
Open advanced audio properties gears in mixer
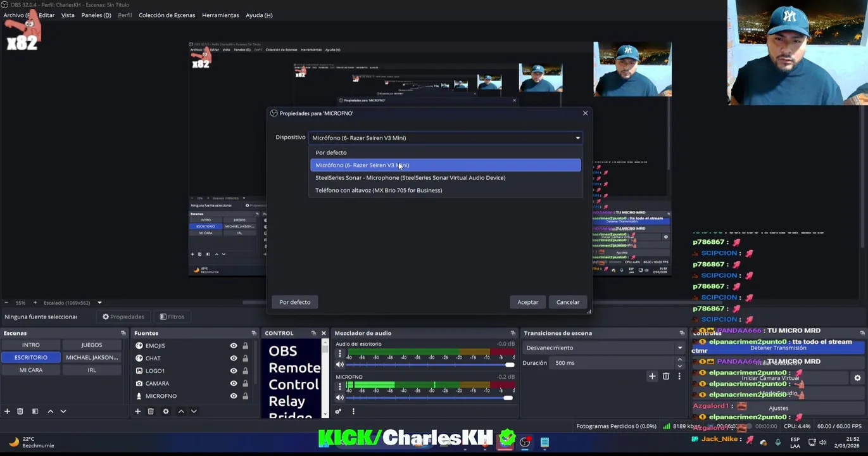click(x=338, y=411)
